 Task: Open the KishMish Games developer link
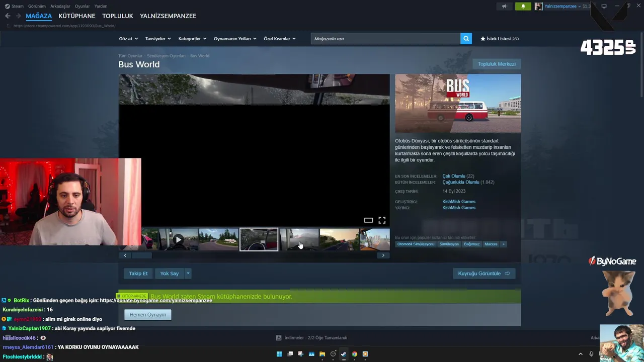(459, 202)
